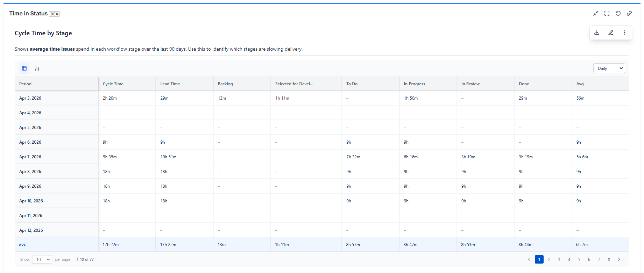
Task: Edit report using the pencil icon
Action: click(611, 33)
